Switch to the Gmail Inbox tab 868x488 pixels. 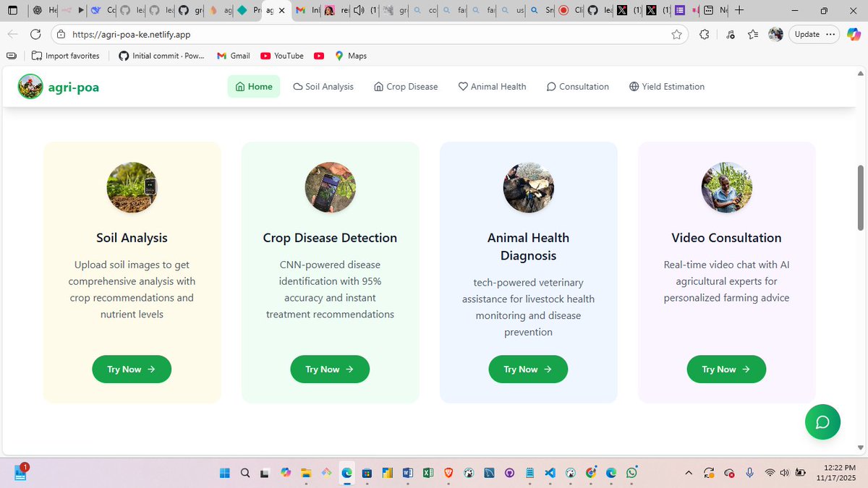coord(307,11)
